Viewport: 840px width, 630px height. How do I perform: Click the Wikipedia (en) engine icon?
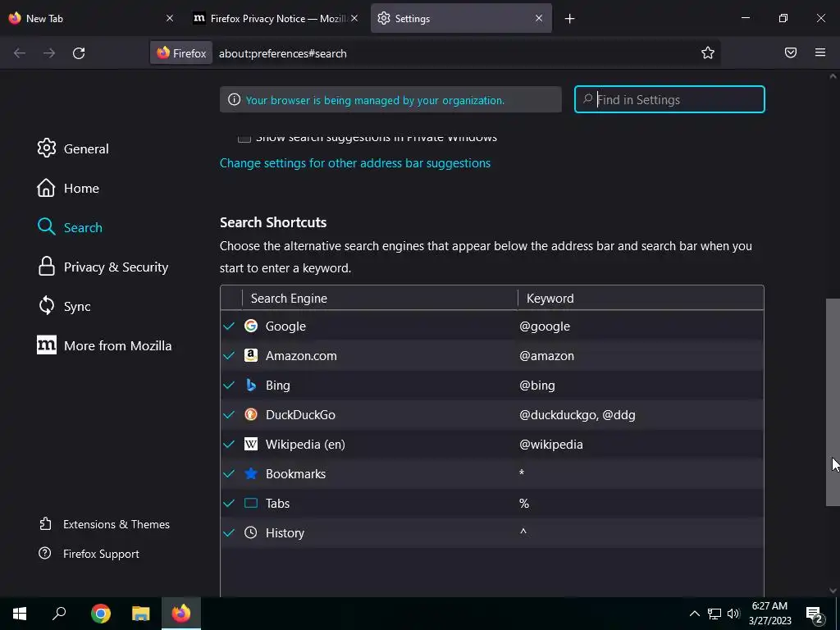251,444
